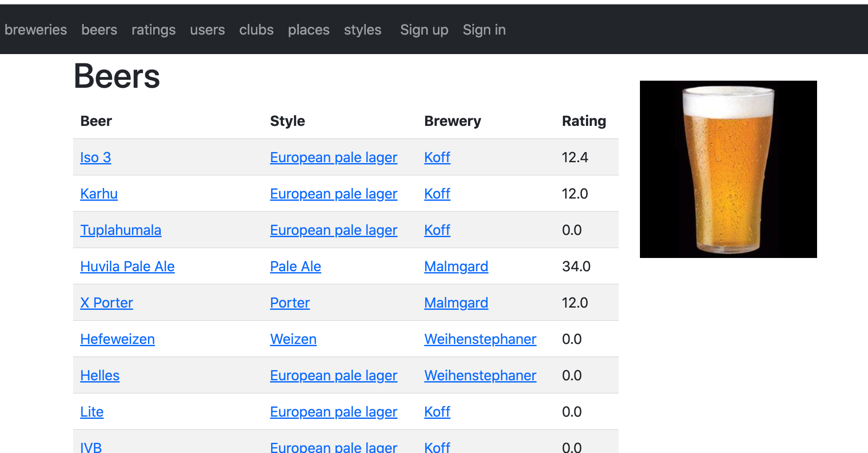Image resolution: width=868 pixels, height=453 pixels.
Task: Click the Beers page heading
Action: (117, 76)
